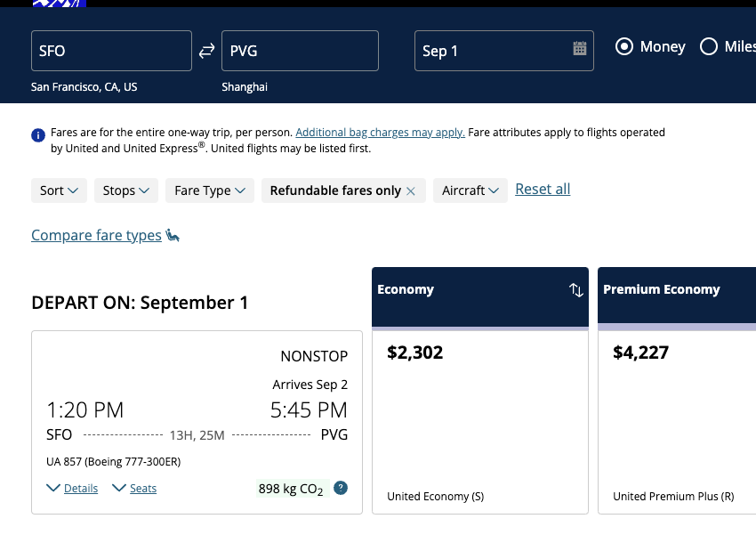Viewport: 756px width, 543px height.
Task: Open Additional bag charges may apply link
Action: (x=380, y=132)
